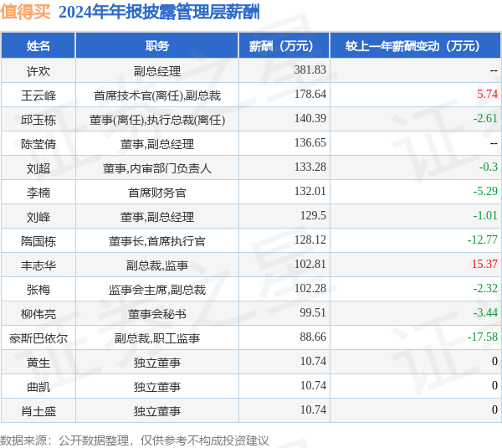502x448 pixels.
Task: Click the salary value 99.51
Action: point(313,312)
